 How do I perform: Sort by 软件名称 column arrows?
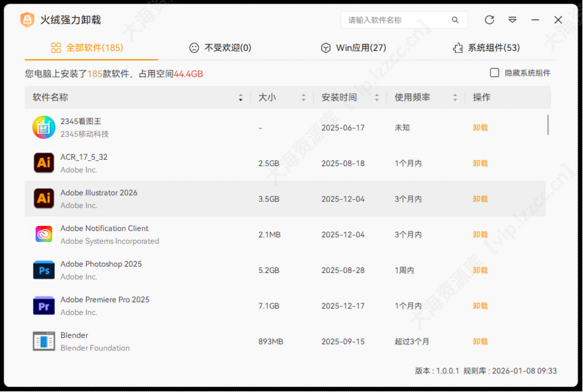point(241,97)
